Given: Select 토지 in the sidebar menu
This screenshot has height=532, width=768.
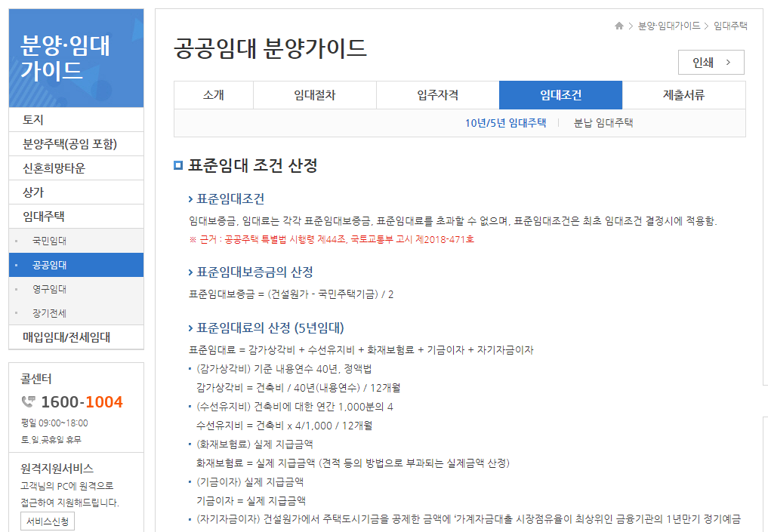Looking at the screenshot, I should [35, 119].
